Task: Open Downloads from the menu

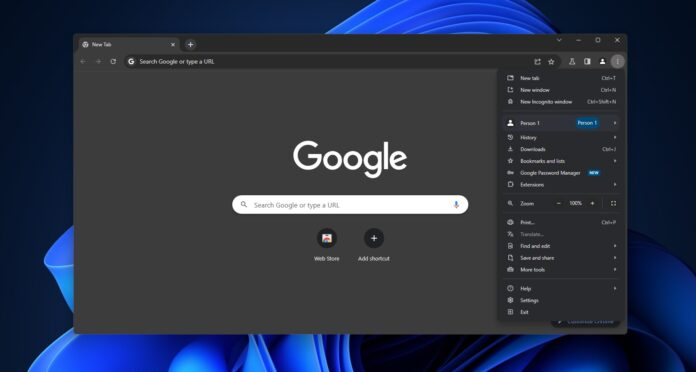Action: point(562,149)
